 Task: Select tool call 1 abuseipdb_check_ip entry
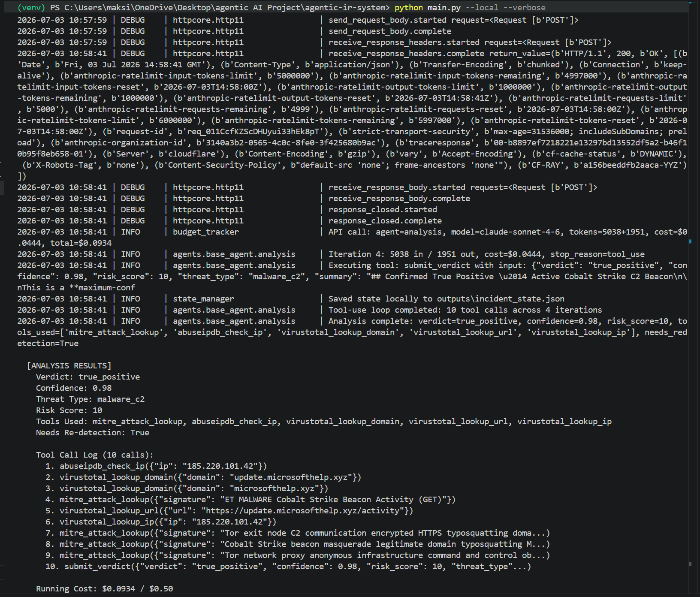156,466
